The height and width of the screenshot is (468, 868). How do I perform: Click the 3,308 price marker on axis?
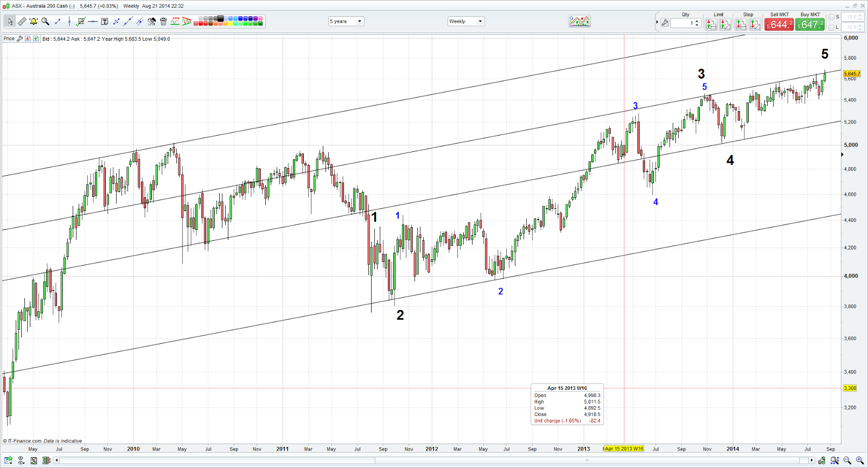tap(850, 388)
